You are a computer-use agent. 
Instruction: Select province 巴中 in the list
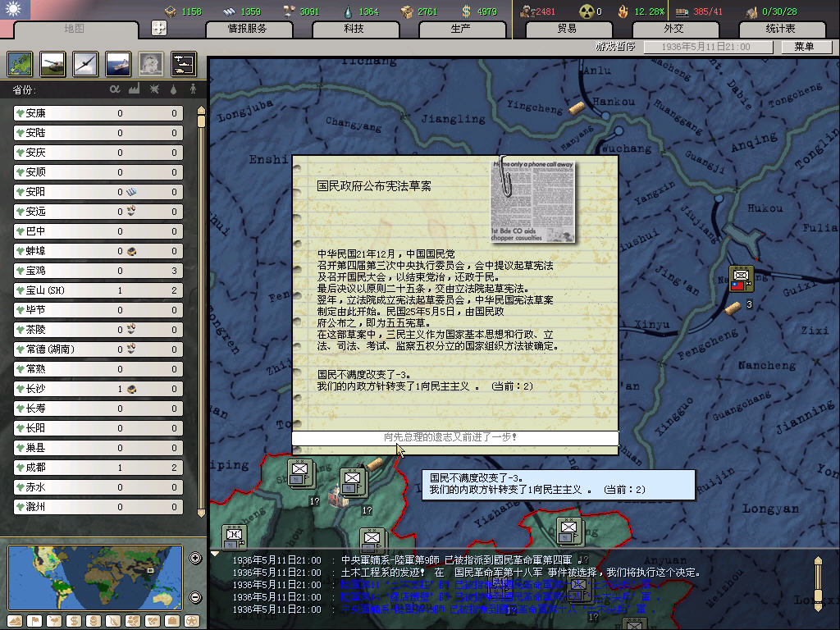click(98, 231)
